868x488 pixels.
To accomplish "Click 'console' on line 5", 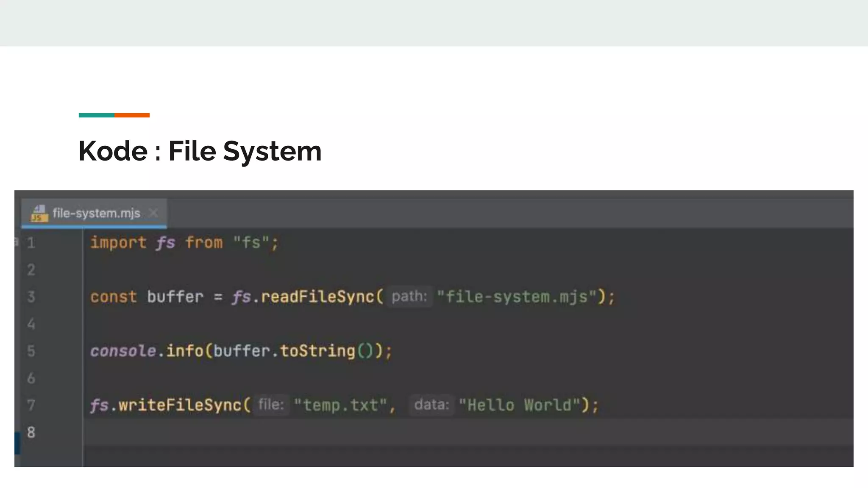I will tap(123, 351).
